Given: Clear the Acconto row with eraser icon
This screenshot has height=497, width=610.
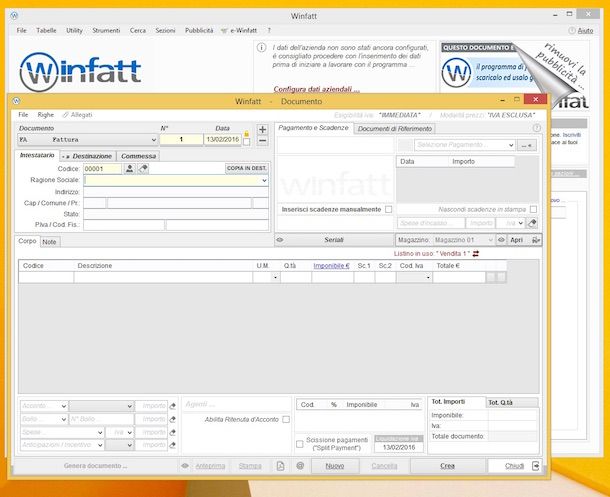Looking at the screenshot, I should tap(172, 406).
